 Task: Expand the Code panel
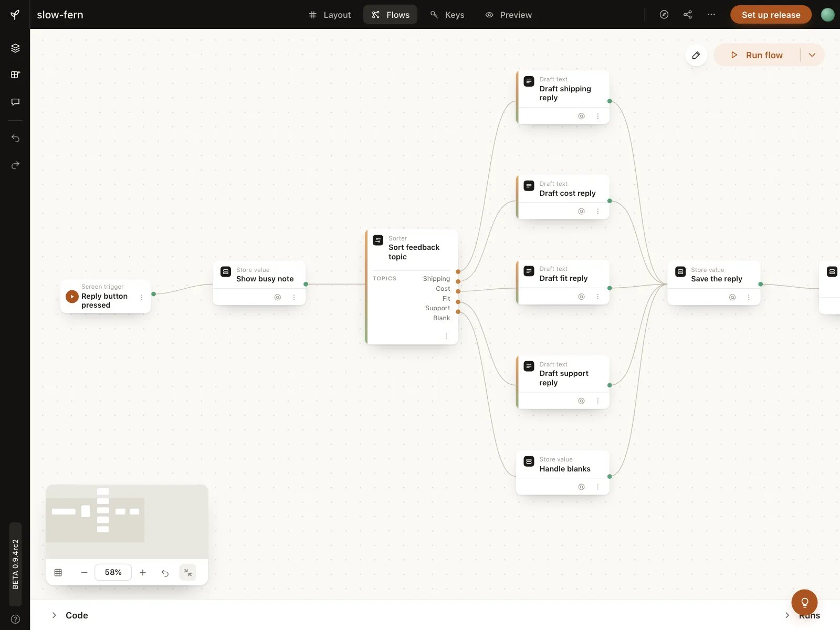(69, 615)
